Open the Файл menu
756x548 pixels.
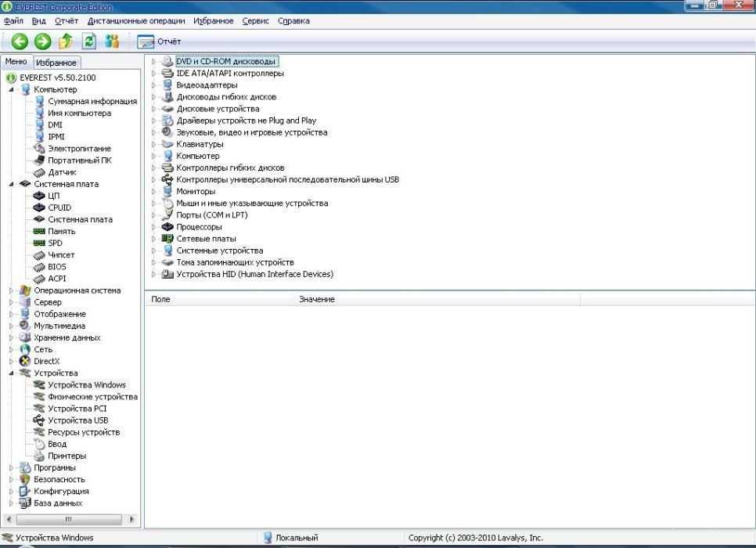click(x=13, y=20)
